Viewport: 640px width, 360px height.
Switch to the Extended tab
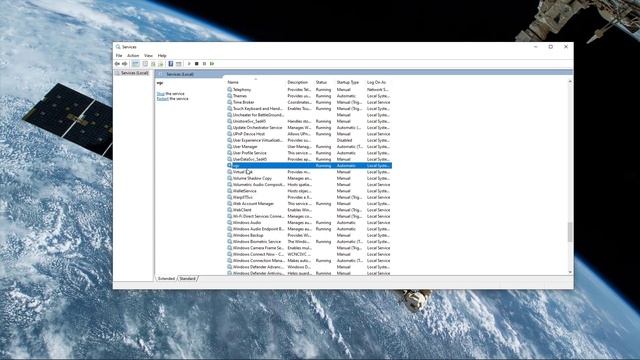click(x=166, y=278)
